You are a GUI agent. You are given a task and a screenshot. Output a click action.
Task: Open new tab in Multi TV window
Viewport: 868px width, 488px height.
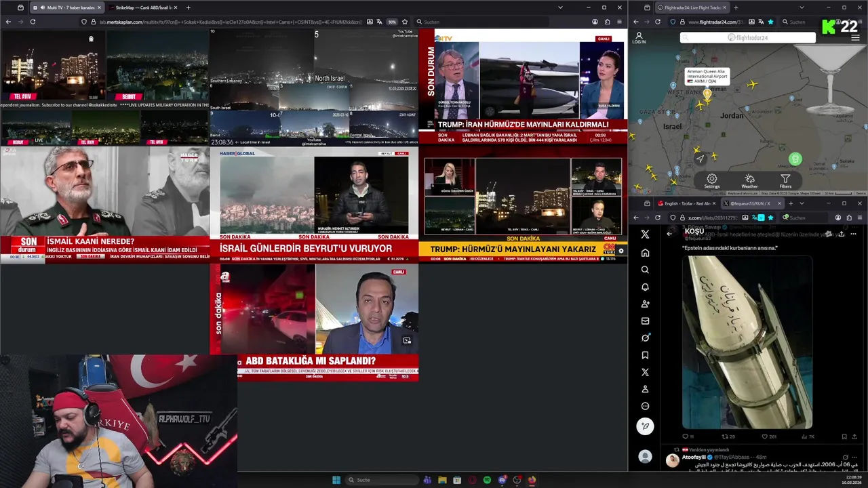(x=188, y=7)
